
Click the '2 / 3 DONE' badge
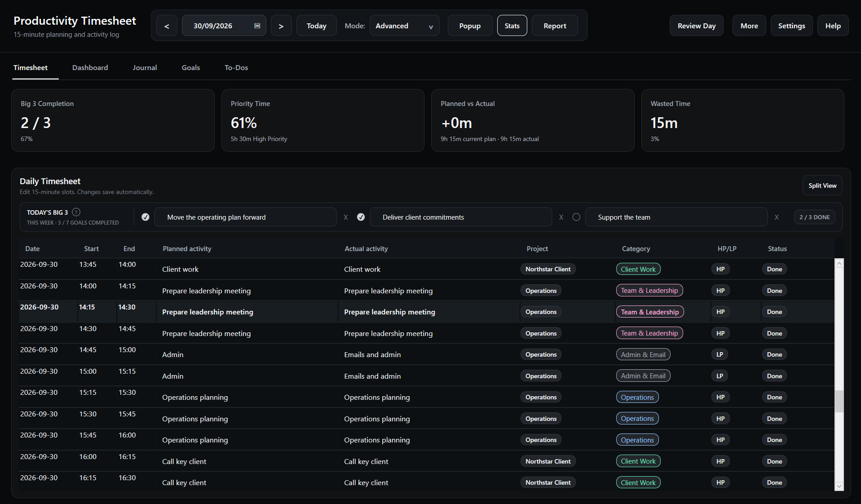tap(814, 217)
